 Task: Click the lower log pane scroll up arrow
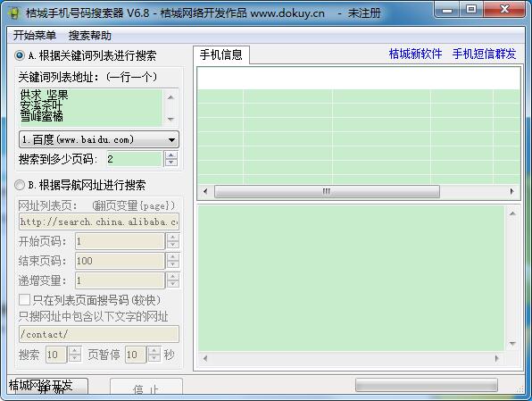[x=512, y=213]
